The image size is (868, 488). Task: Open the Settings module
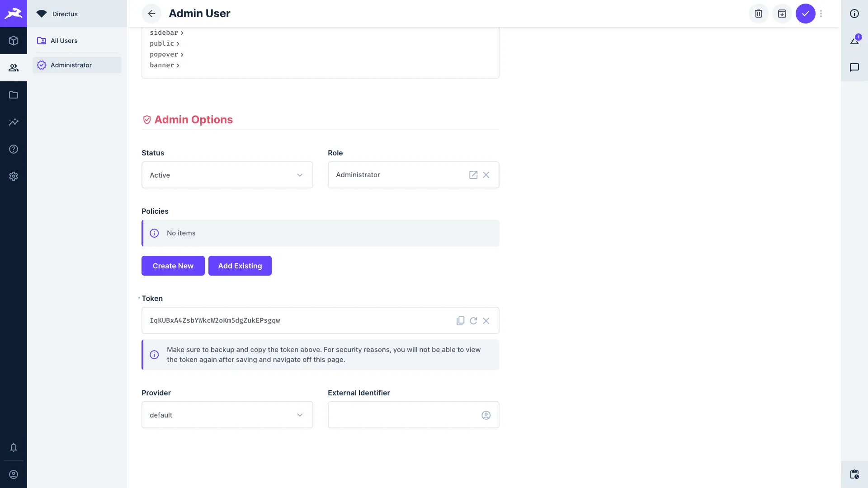coord(14,176)
